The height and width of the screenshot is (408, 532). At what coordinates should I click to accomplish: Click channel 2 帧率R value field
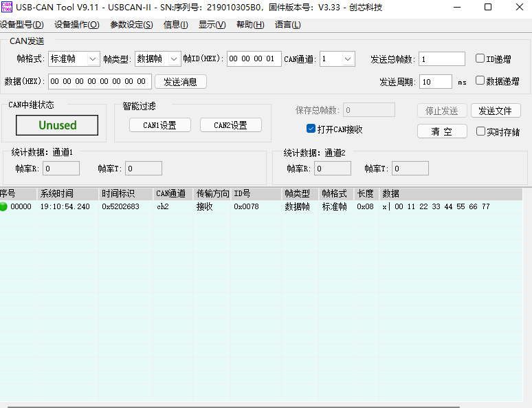[333, 169]
